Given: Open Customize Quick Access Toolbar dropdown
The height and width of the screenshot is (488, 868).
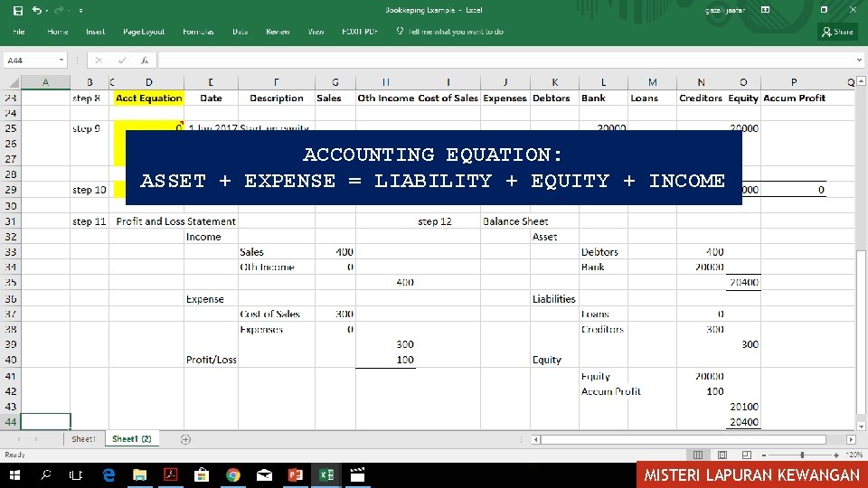Looking at the screenshot, I should coord(80,11).
